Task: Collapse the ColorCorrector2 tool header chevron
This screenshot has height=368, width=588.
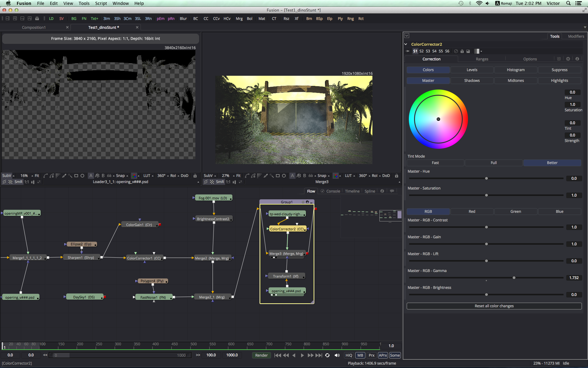Action: tap(406, 44)
